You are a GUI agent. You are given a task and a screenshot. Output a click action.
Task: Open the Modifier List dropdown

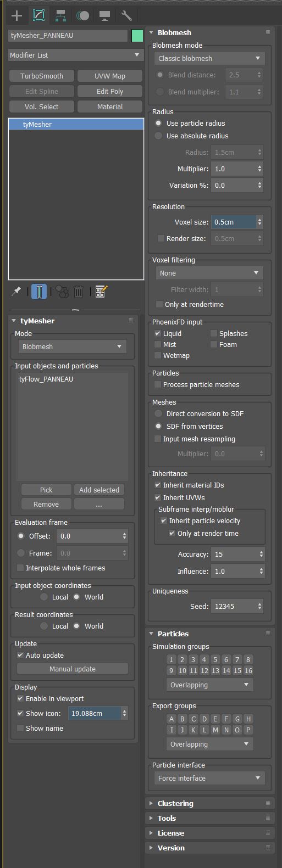76,55
